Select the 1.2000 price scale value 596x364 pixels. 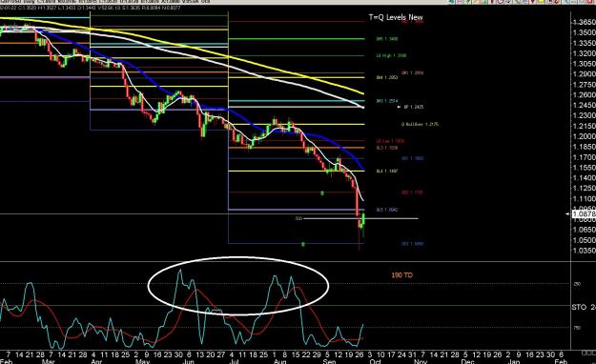tap(585, 136)
